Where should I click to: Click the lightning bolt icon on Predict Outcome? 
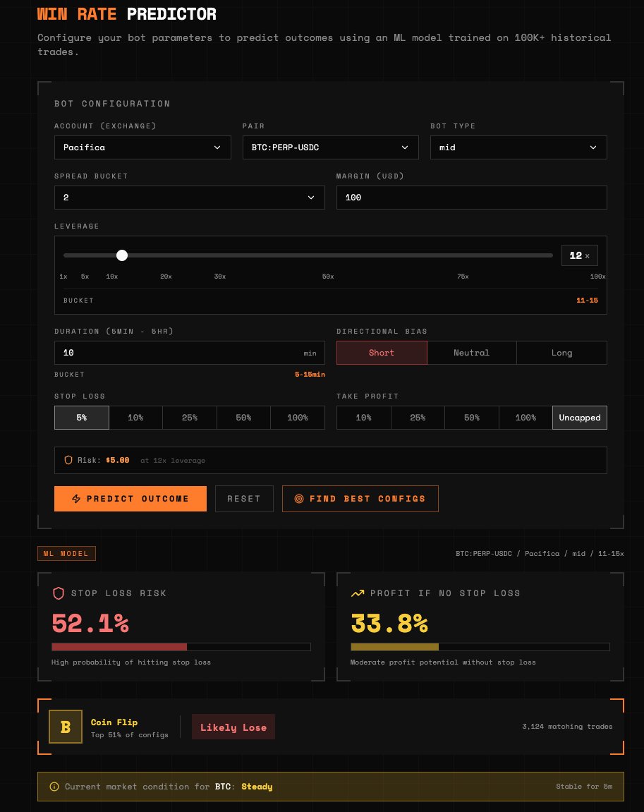point(76,499)
